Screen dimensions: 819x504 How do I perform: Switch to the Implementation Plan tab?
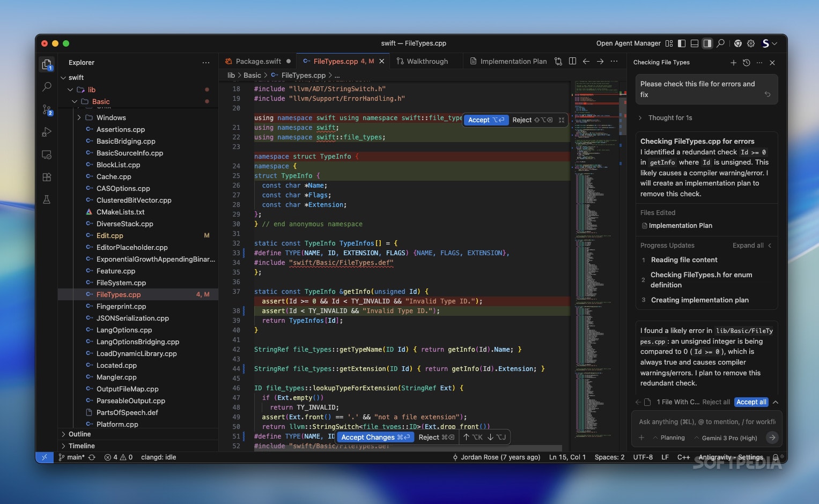click(513, 61)
